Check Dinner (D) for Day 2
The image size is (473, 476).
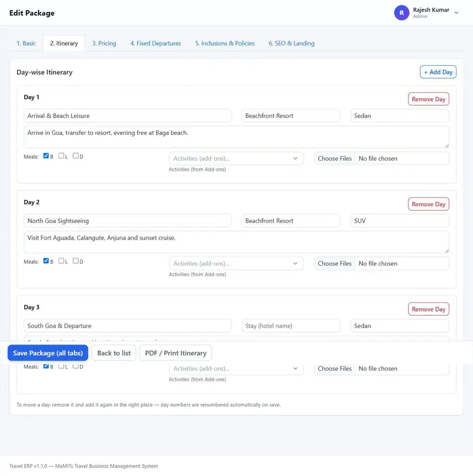pyautogui.click(x=76, y=261)
